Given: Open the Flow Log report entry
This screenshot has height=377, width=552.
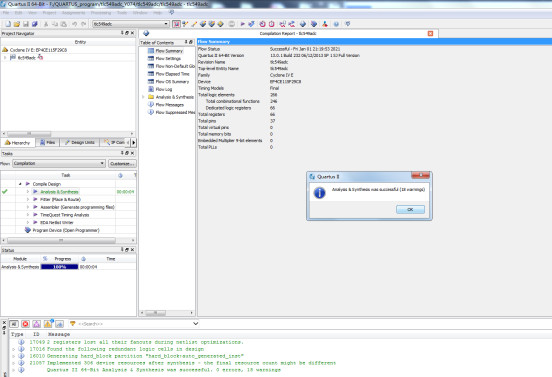Looking at the screenshot, I should [x=164, y=89].
